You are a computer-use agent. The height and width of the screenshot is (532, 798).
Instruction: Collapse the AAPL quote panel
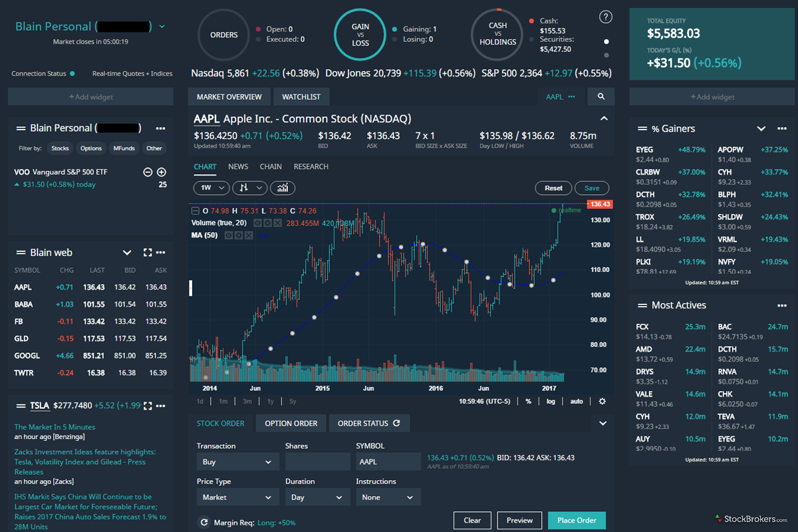coord(604,119)
